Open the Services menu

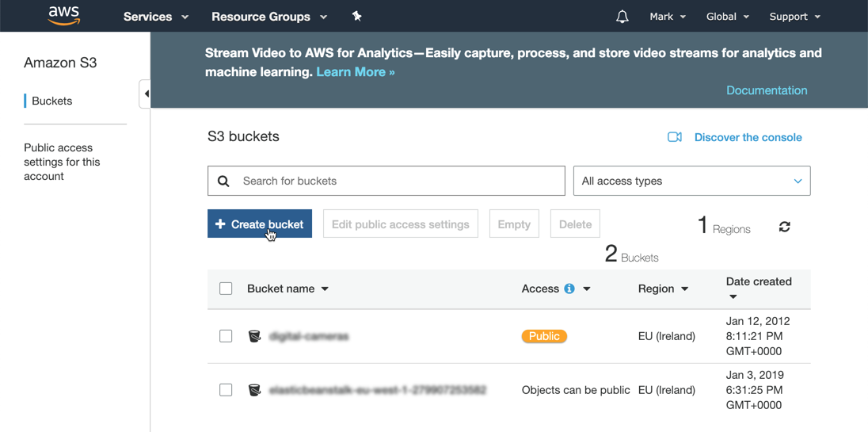point(156,17)
